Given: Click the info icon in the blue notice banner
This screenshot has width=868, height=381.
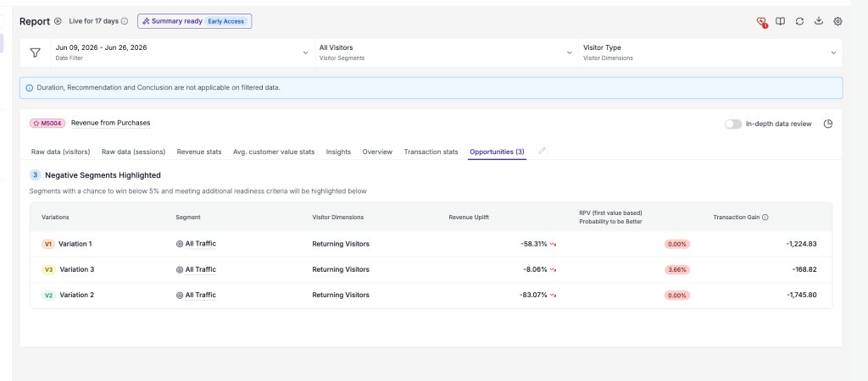Looking at the screenshot, I should [x=30, y=88].
